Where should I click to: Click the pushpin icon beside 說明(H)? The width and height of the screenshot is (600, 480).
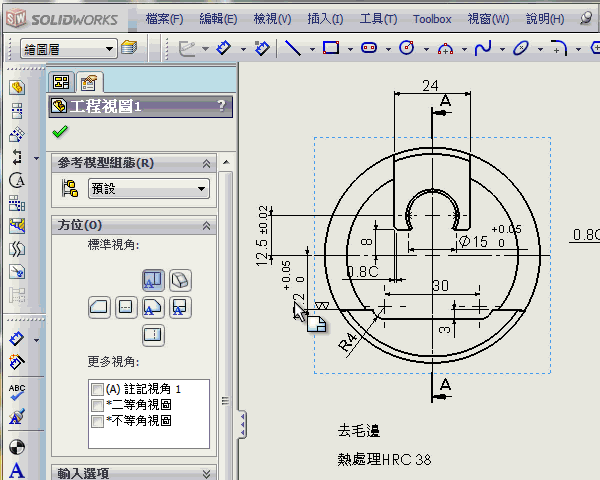586,18
